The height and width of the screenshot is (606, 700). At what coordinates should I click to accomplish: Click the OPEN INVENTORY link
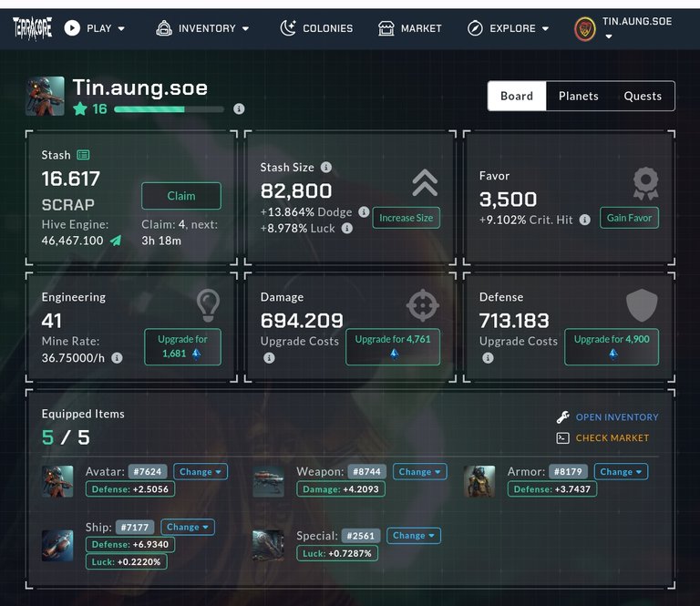617,417
